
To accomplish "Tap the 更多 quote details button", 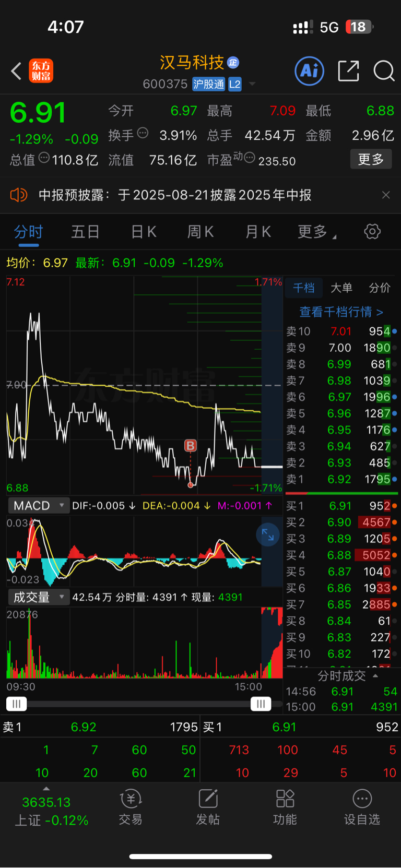I will tap(371, 159).
